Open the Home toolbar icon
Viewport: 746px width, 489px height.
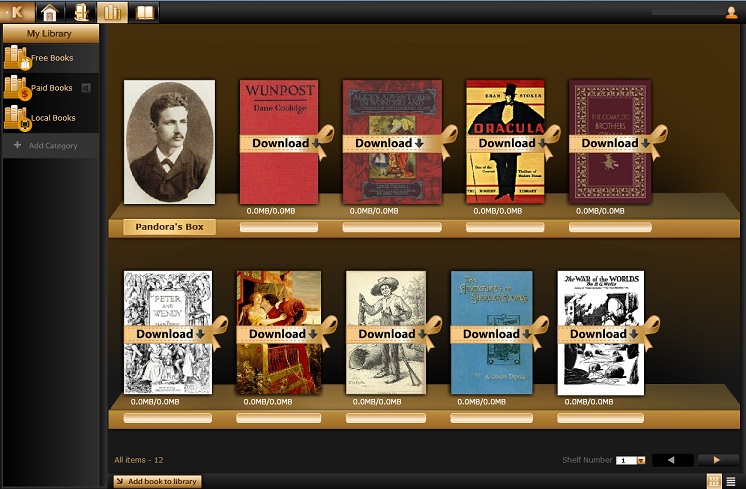click(49, 12)
